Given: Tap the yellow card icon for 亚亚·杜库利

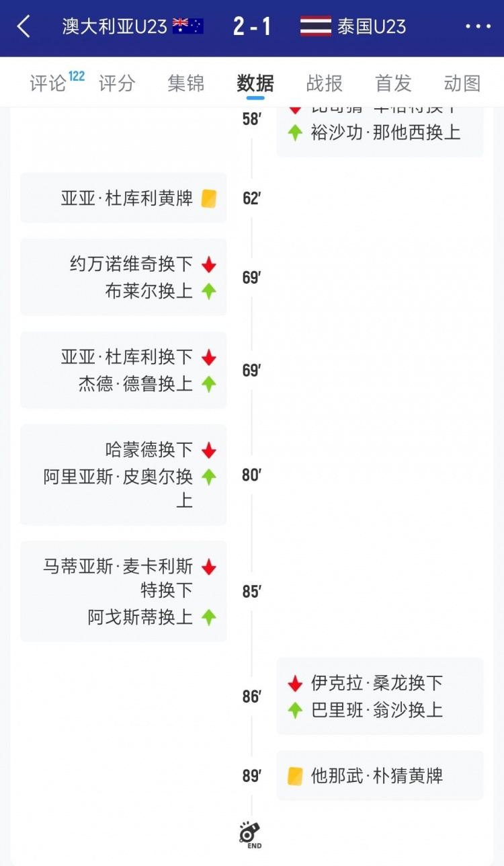Looking at the screenshot, I should 209,198.
